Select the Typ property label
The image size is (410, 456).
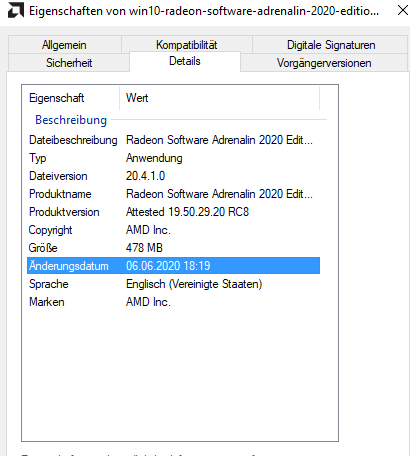38,158
